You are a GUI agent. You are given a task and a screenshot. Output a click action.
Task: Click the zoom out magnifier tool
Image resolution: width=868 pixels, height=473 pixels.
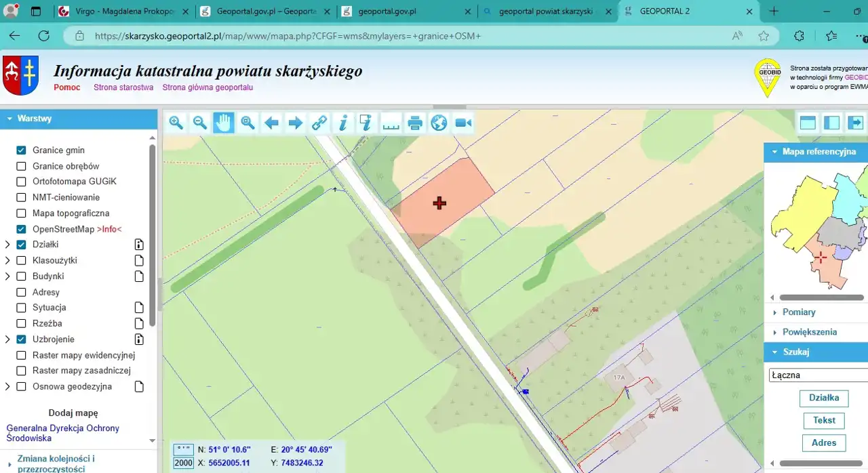(200, 123)
